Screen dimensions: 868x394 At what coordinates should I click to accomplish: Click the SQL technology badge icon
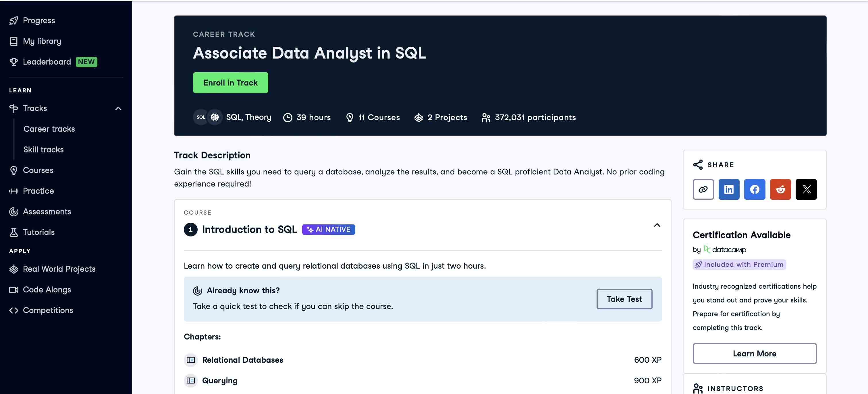201,117
